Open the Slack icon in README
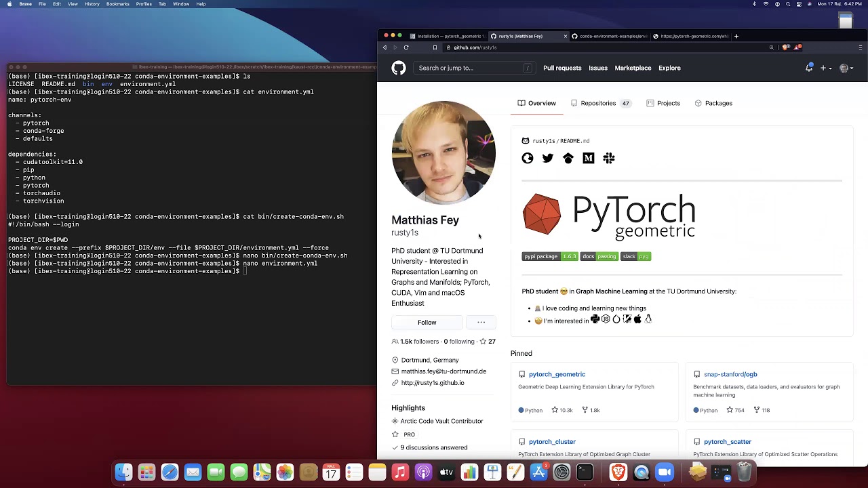The image size is (868, 488). (x=609, y=158)
